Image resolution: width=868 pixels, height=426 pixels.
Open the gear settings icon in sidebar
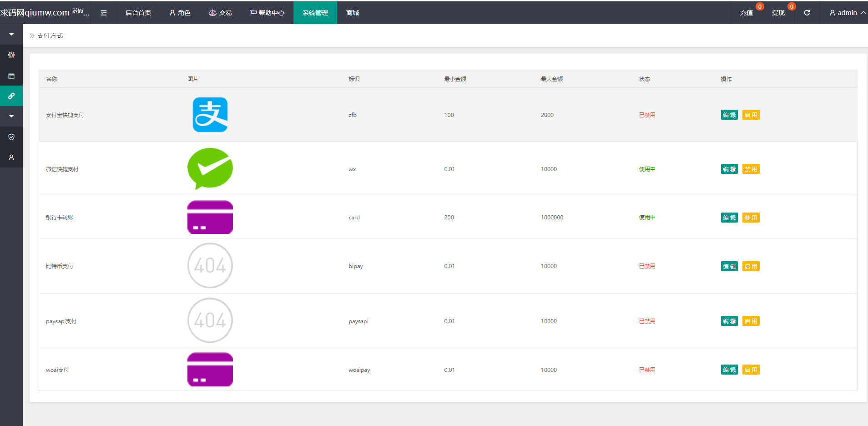click(x=11, y=55)
